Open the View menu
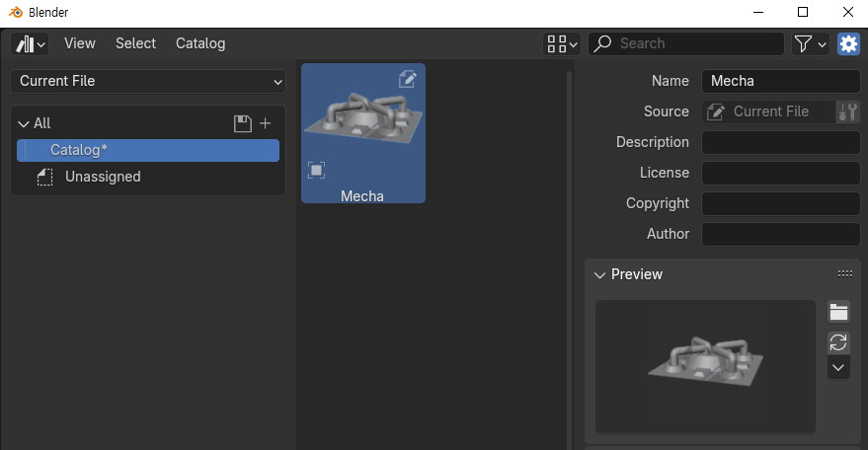This screenshot has width=868, height=450. point(80,43)
